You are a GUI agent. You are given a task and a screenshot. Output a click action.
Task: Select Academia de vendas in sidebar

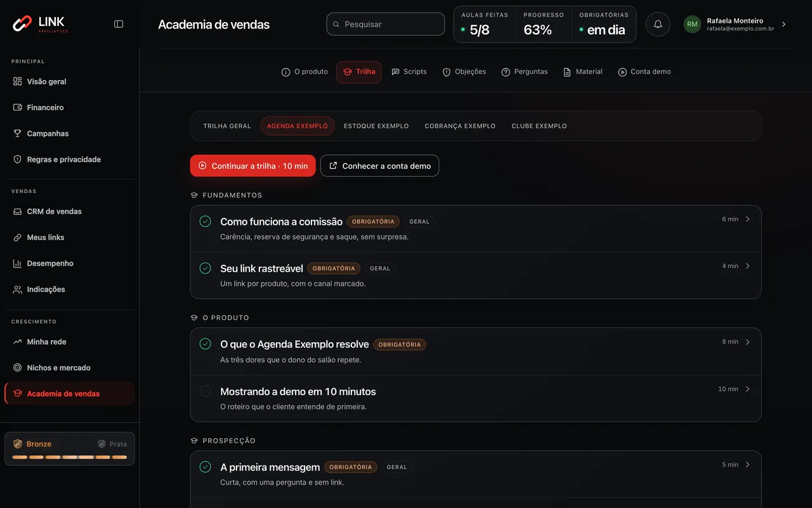pyautogui.click(x=70, y=394)
